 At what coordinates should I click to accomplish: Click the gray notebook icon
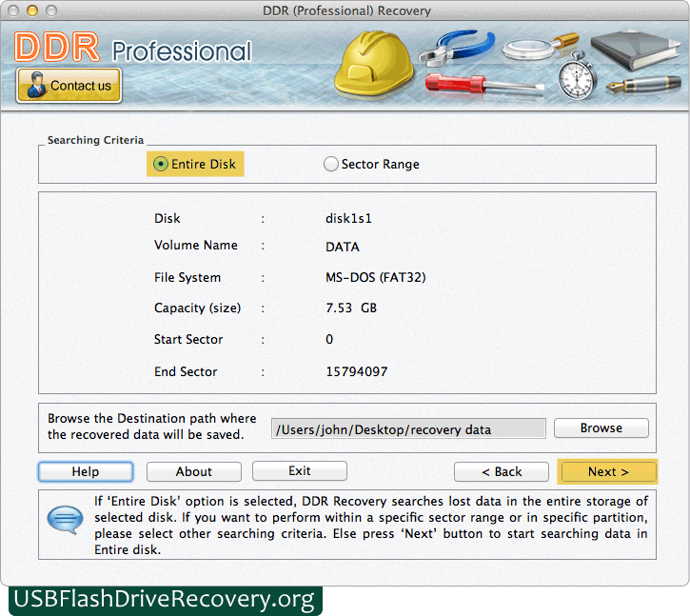[635, 50]
